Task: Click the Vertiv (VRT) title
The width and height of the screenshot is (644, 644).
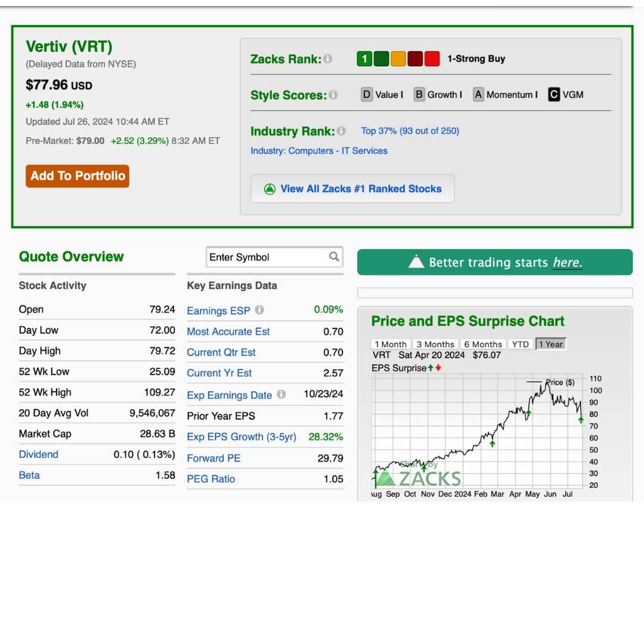Action: click(69, 47)
